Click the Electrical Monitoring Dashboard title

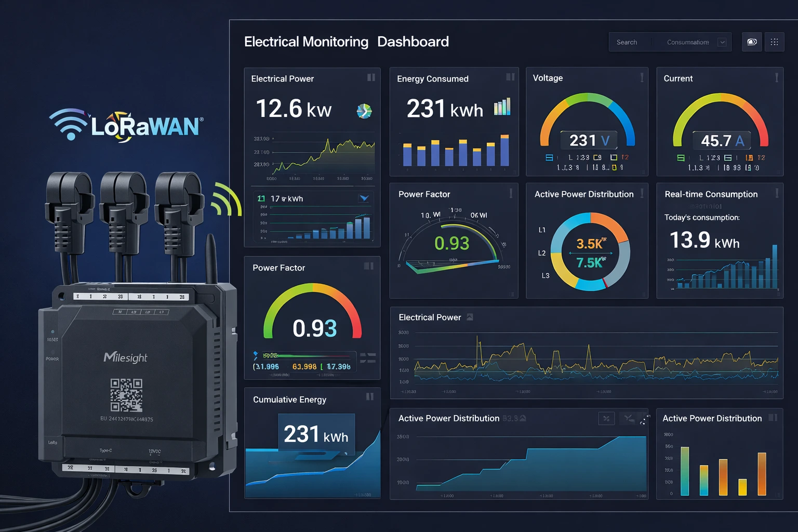[x=346, y=42]
